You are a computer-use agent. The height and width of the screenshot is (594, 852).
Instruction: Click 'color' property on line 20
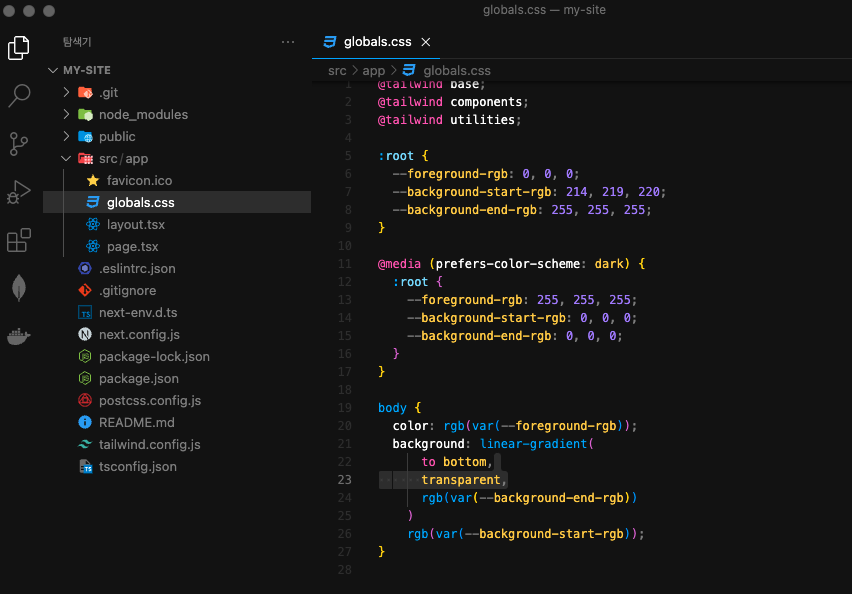tap(411, 426)
